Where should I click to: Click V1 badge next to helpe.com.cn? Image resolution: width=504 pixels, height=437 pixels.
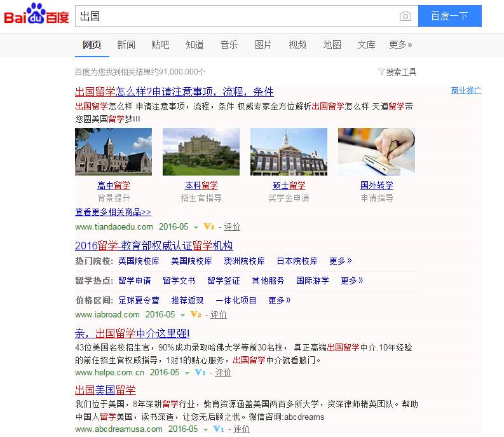200,372
